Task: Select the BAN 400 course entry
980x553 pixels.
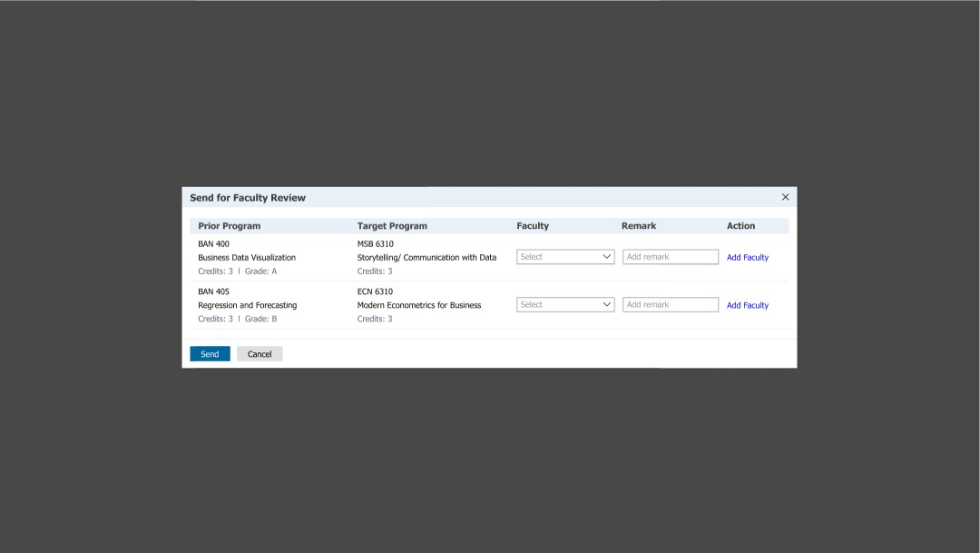Action: (x=212, y=243)
